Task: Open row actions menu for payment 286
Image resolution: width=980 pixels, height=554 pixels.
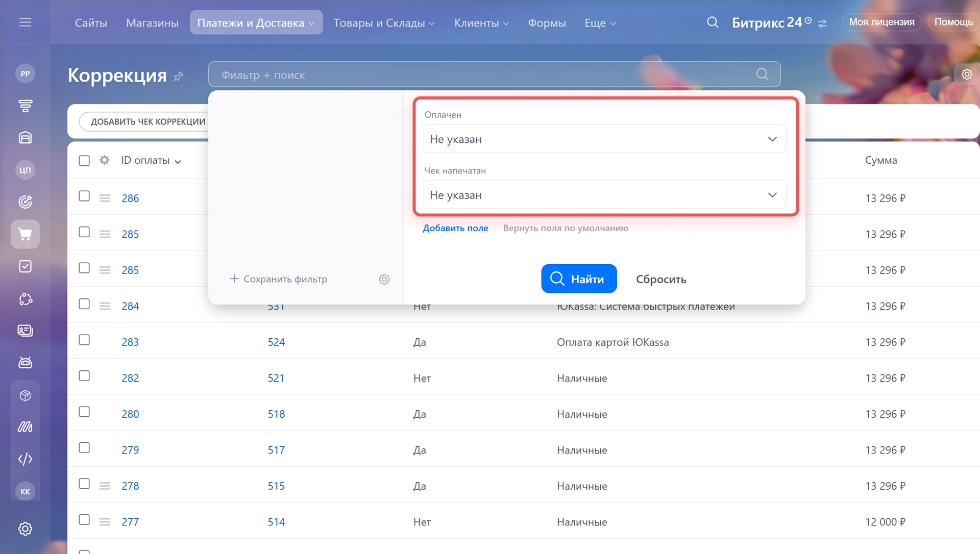Action: click(105, 198)
